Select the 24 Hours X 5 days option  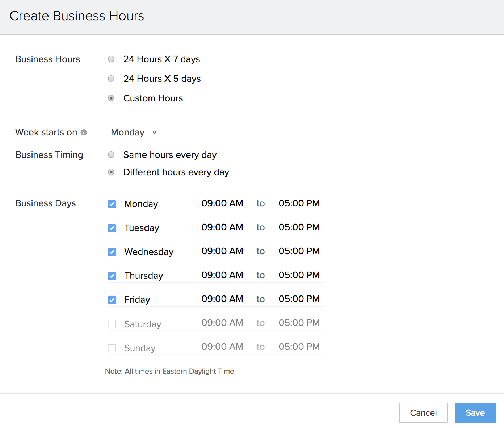pyautogui.click(x=111, y=79)
